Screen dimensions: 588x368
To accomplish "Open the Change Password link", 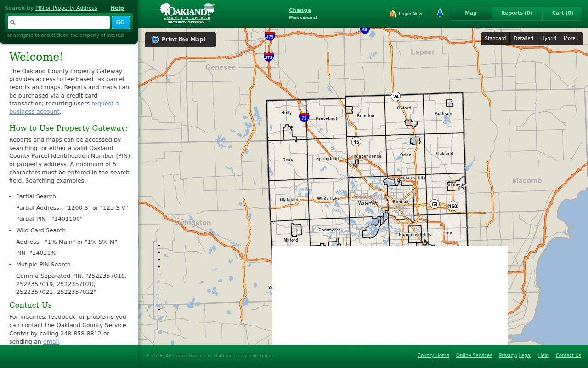I will (303, 14).
